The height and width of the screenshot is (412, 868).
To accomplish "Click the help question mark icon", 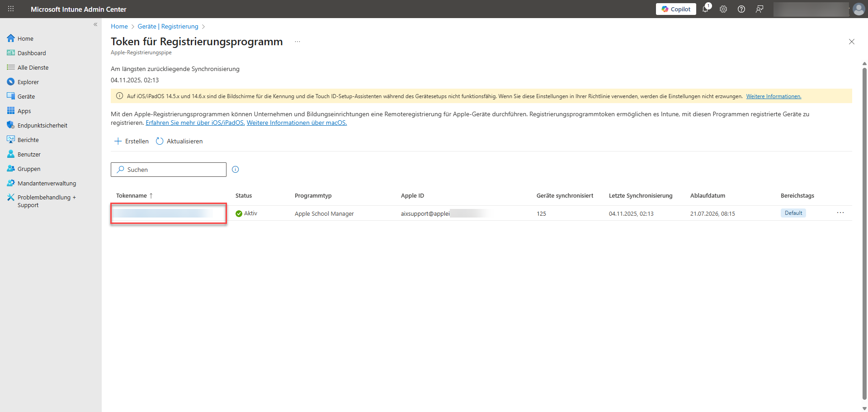I will click(x=741, y=9).
